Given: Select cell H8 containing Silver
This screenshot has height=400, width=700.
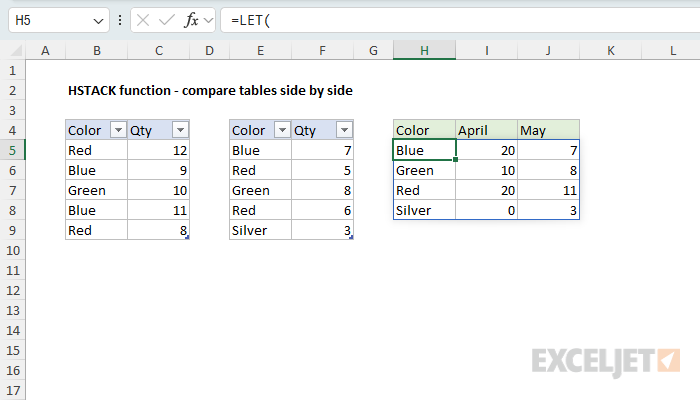Looking at the screenshot, I should [x=424, y=210].
